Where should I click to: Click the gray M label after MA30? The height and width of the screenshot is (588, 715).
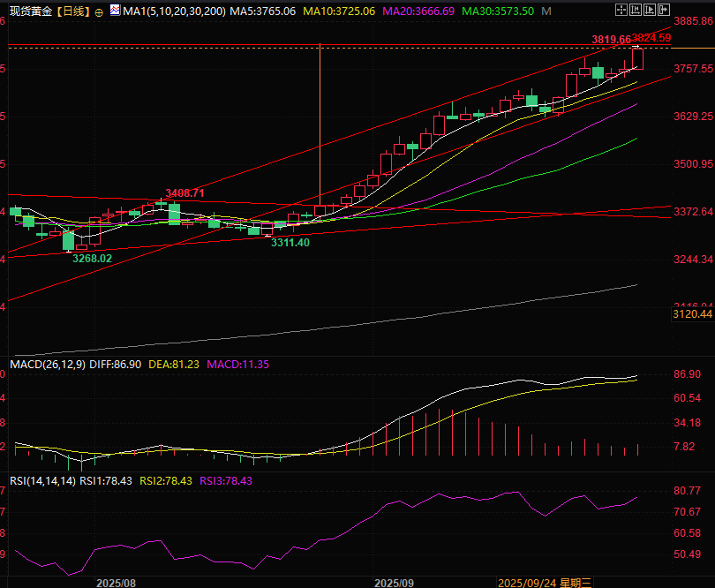click(546, 11)
